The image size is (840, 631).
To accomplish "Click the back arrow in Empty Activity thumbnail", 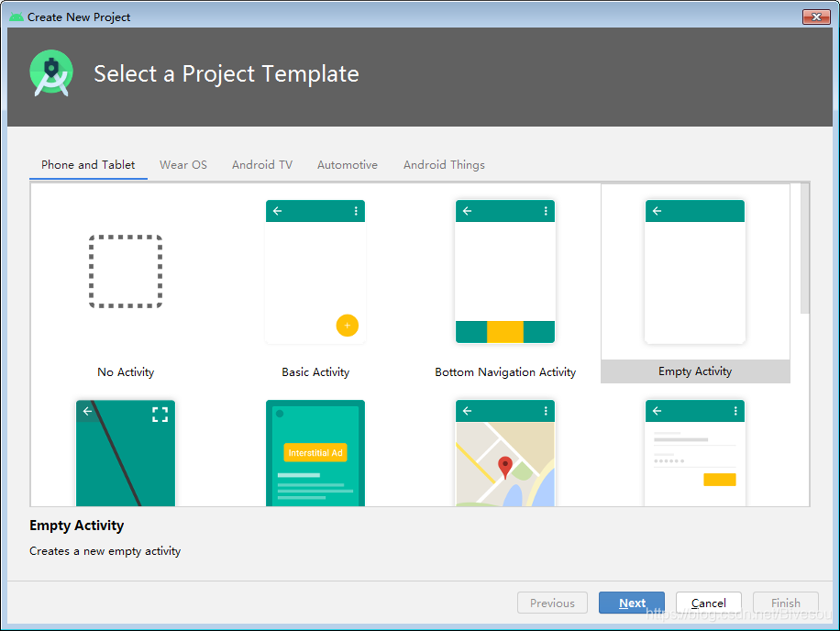I will 658,211.
